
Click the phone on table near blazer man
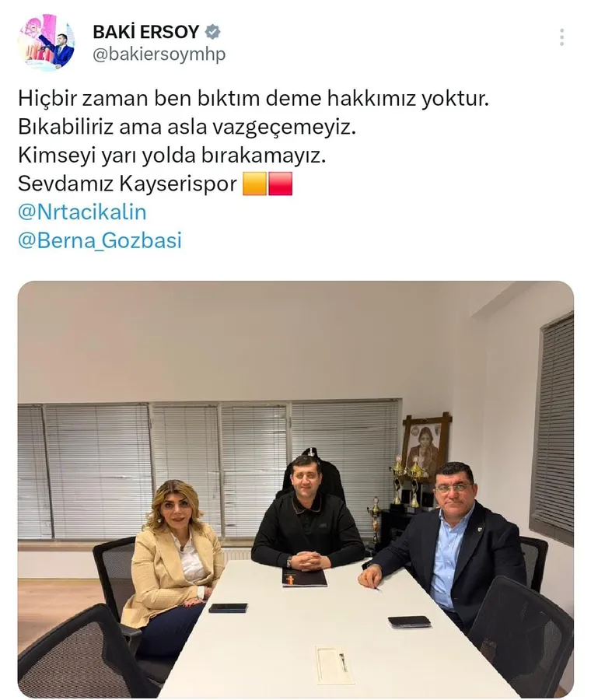(409, 621)
